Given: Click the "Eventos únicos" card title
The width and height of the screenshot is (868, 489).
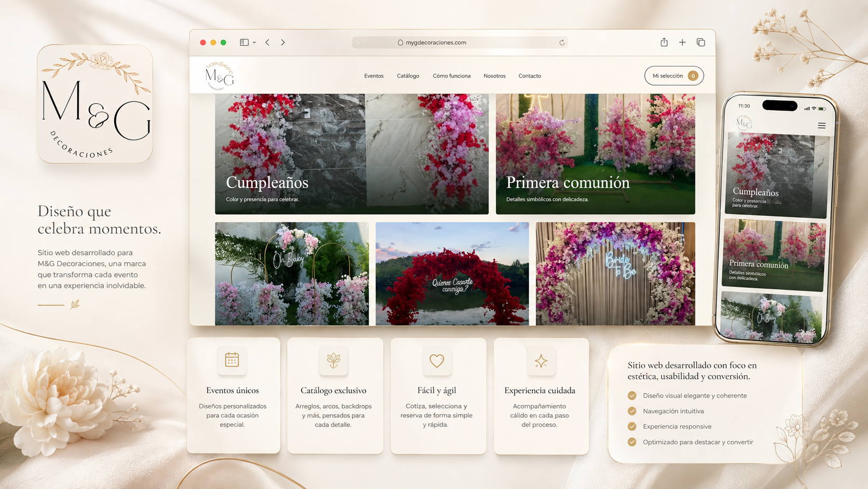Looking at the screenshot, I should (233, 390).
